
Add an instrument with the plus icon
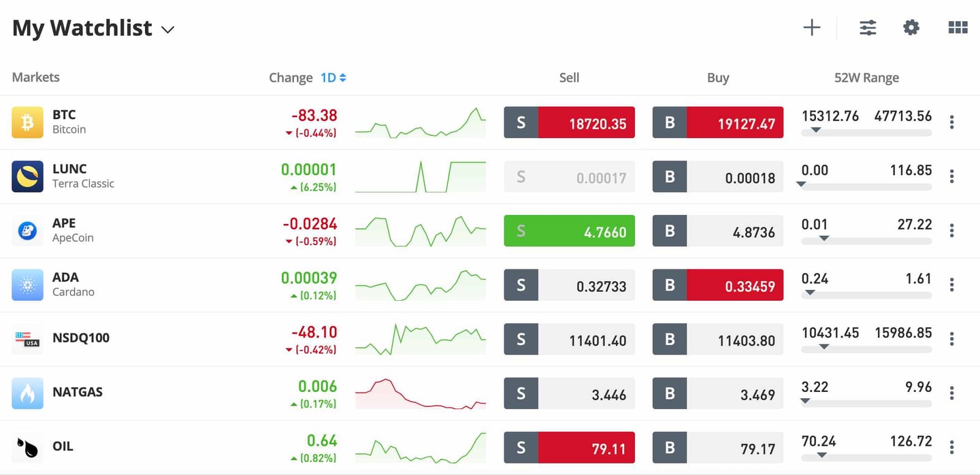(x=812, y=27)
